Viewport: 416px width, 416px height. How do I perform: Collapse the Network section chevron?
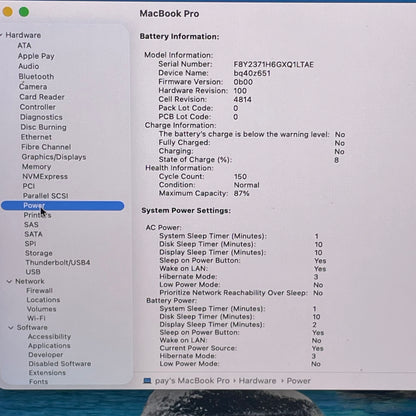pos(9,282)
